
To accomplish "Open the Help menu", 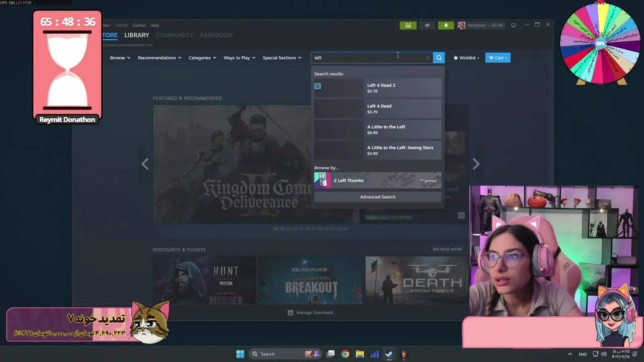I will click(x=155, y=25).
